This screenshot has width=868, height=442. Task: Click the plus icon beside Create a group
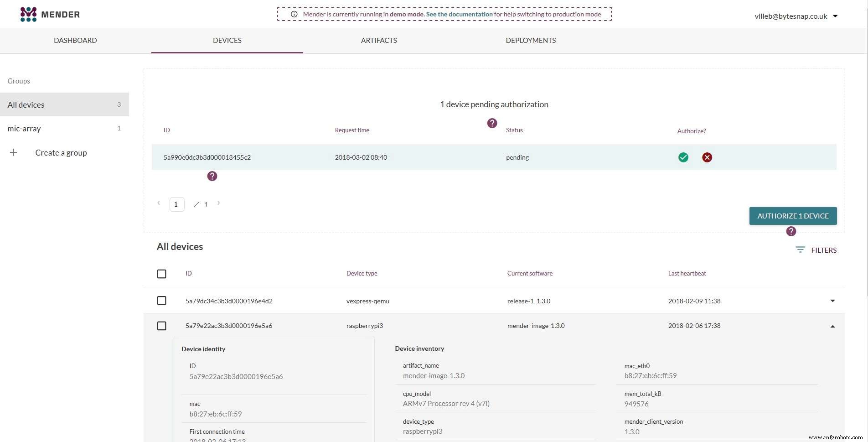pos(14,152)
